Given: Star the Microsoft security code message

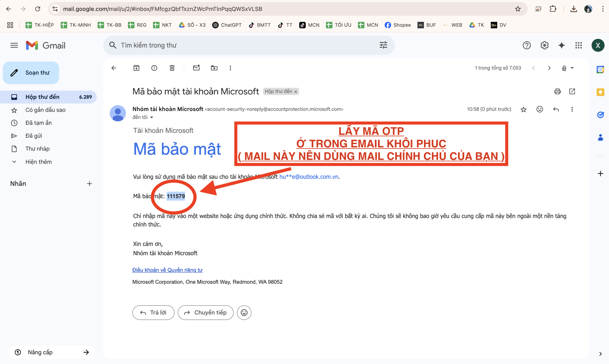Looking at the screenshot, I should [524, 109].
